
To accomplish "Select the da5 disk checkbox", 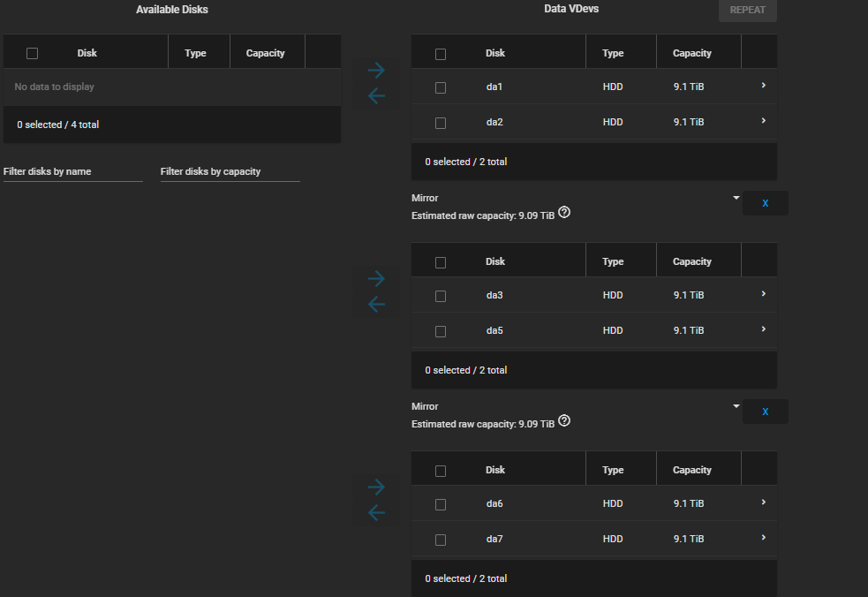I will click(441, 331).
